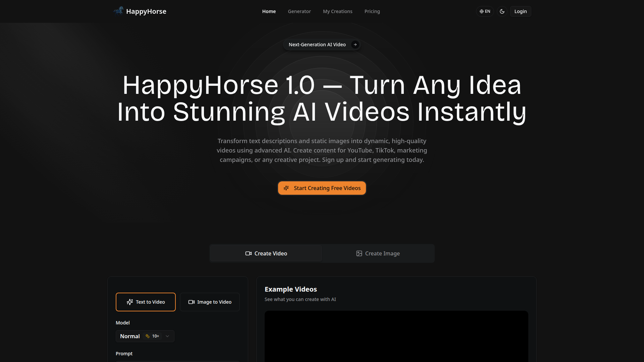Click the Home nav link
Image resolution: width=644 pixels, height=362 pixels.
tap(269, 11)
